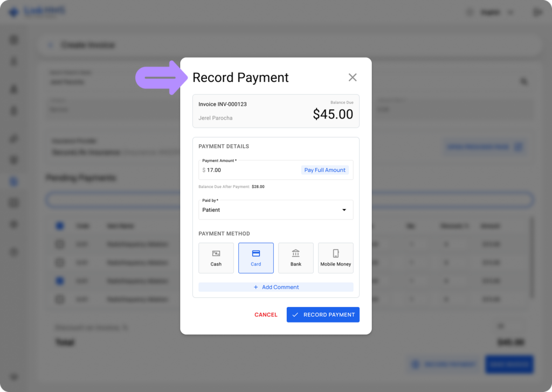This screenshot has width=552, height=392.
Task: Close the Record Payment dialog
Action: [x=353, y=78]
